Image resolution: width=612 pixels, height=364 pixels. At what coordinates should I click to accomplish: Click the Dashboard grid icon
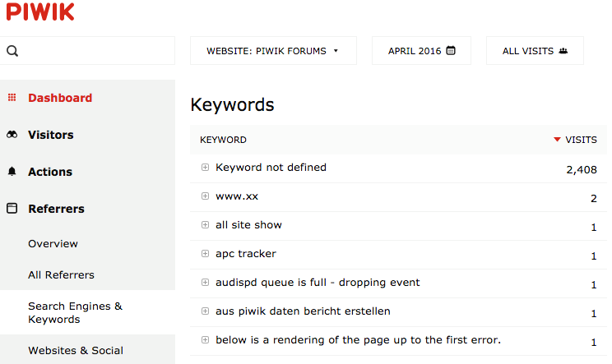(x=12, y=98)
